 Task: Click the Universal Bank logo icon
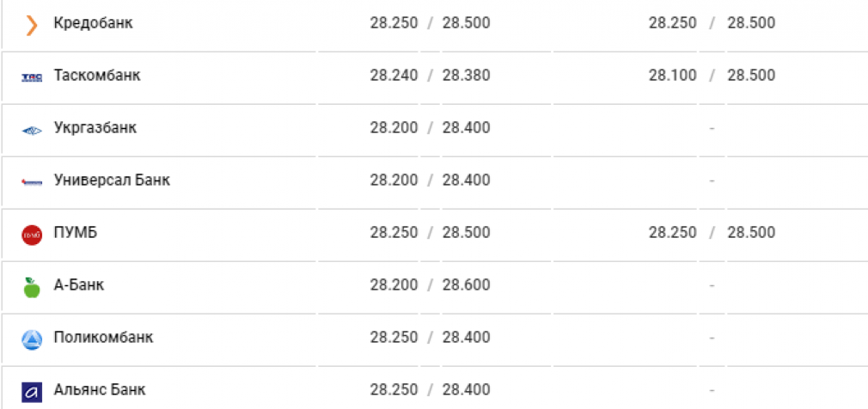(x=32, y=181)
